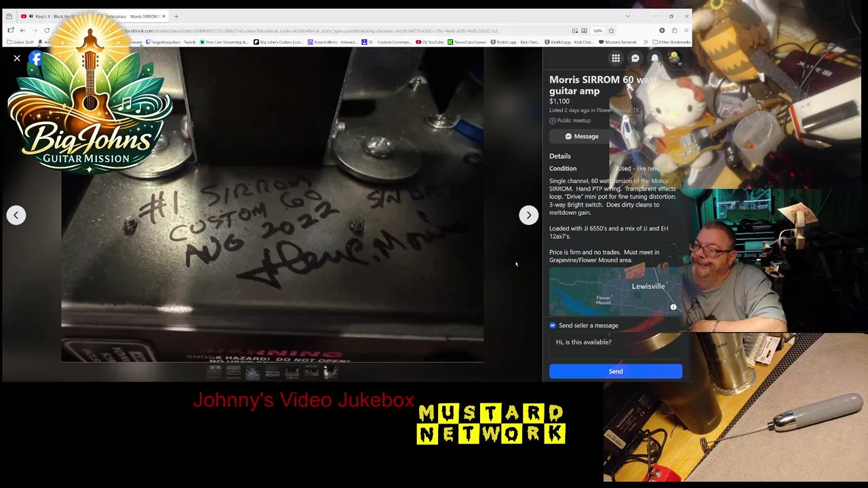Open a new browser tab

tap(176, 16)
